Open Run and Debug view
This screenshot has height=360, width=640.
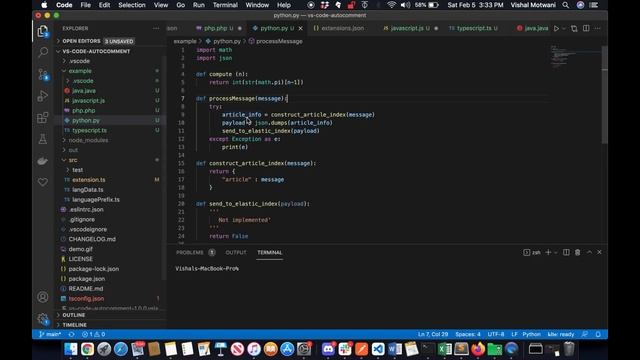(x=43, y=96)
